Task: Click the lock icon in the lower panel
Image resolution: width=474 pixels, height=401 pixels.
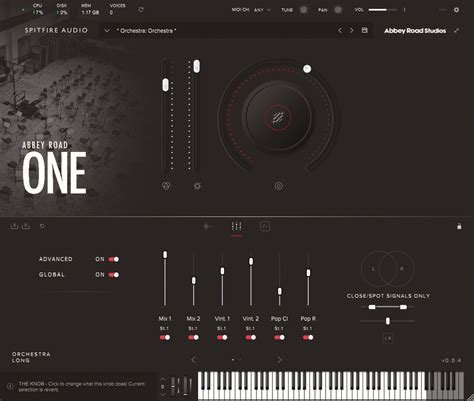Action: 459,226
